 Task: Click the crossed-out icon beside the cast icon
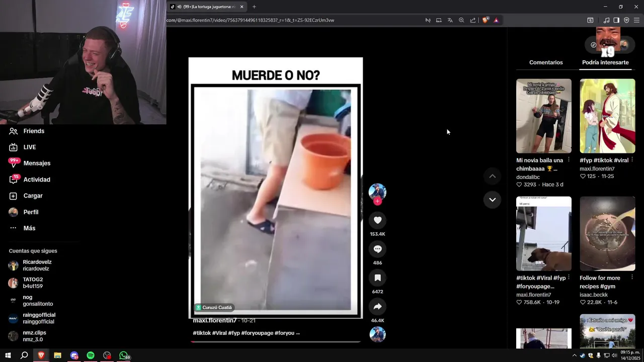(x=428, y=20)
